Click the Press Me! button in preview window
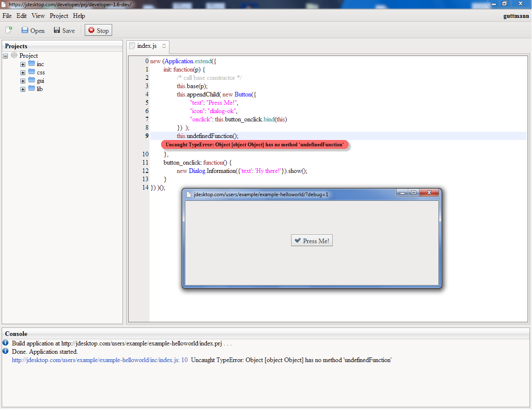532x409 pixels. tap(312, 241)
